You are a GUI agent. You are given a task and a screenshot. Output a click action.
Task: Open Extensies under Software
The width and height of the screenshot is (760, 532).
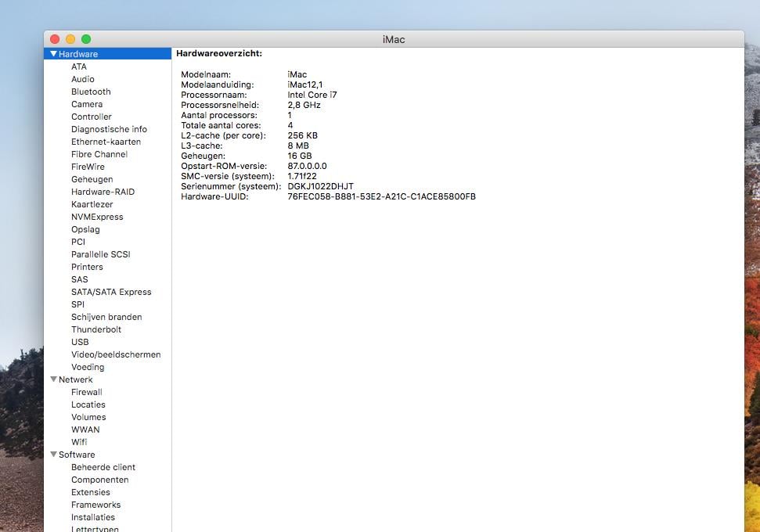click(91, 492)
